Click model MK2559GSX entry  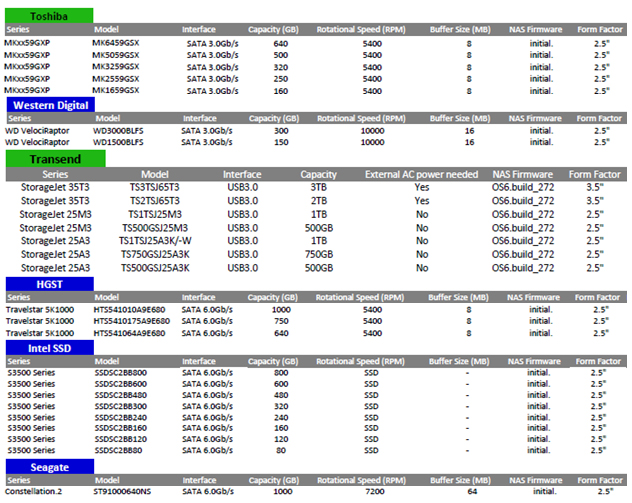(116, 79)
